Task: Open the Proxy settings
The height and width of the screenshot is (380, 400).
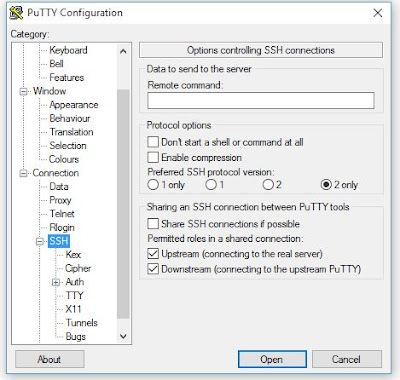Action: (60, 200)
